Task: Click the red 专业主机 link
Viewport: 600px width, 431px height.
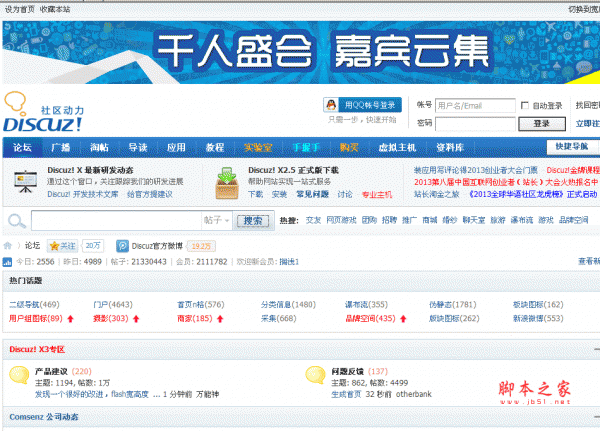Action: (377, 194)
